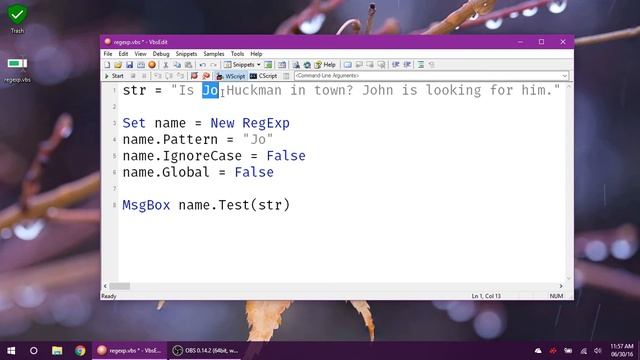This screenshot has width=640, height=360.
Task: Create a new file with toolbar icon
Action: 107,65
